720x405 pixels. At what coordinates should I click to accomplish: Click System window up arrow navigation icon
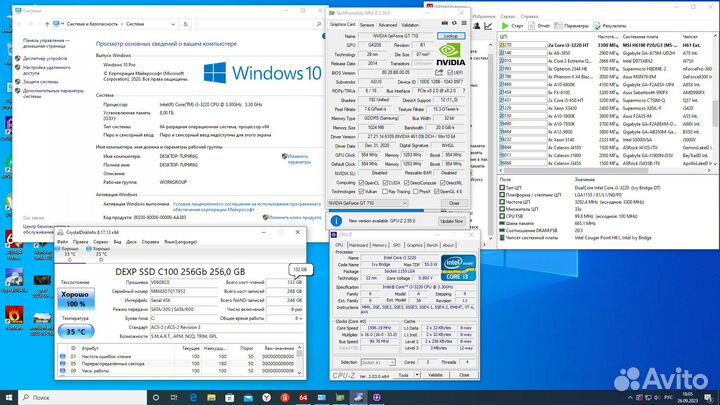point(47,24)
